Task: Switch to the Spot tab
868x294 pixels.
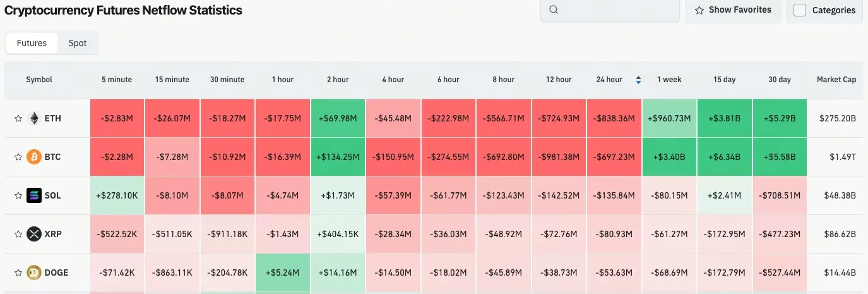Action: [78, 43]
